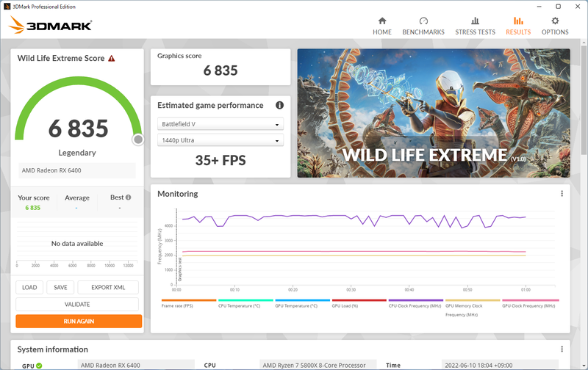Image resolution: width=588 pixels, height=370 pixels.
Task: Toggle GPU Temperature legend swatch
Action: click(302, 300)
